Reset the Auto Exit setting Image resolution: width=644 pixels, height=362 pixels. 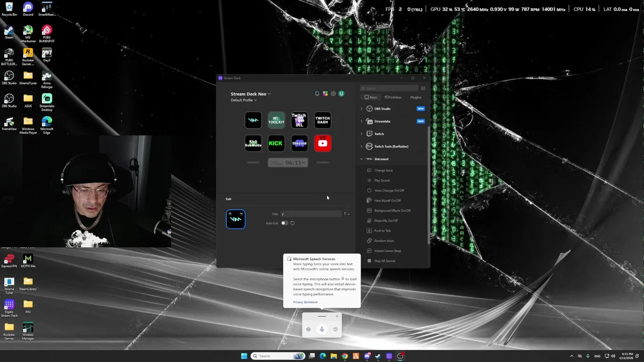coord(292,223)
